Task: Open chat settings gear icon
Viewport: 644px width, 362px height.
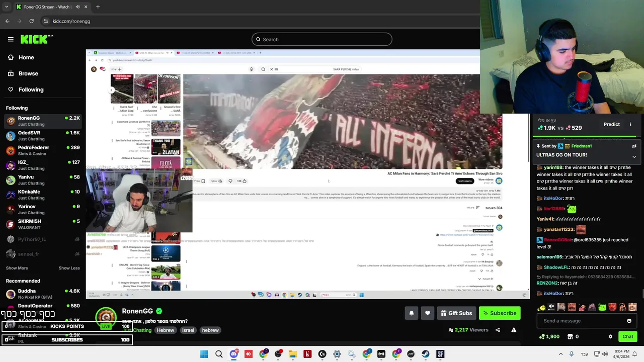Action: 610,337
